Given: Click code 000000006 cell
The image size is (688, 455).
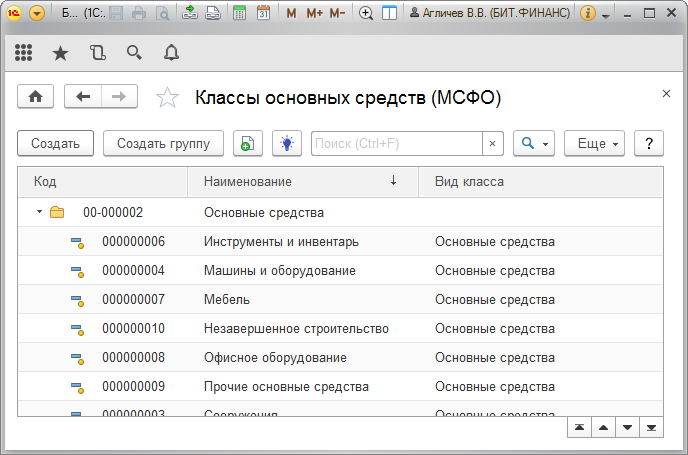Looking at the screenshot, I should click(133, 241).
